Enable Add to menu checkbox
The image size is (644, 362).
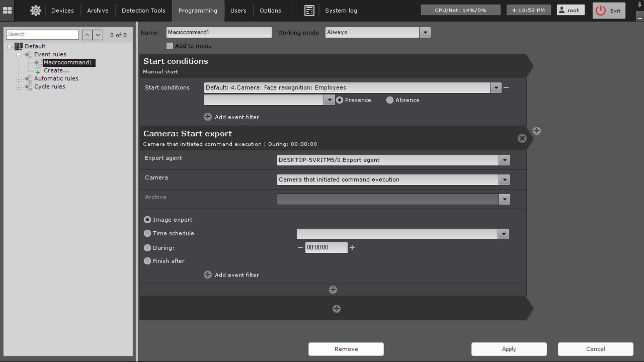point(170,46)
